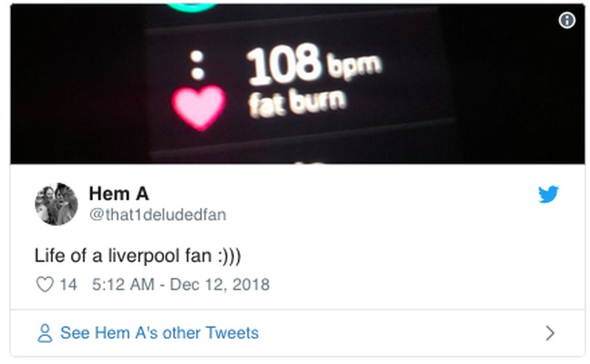Viewport: 590px width, 364px height.
Task: Click "See Hem A's other Tweets" link
Action: 159,333
